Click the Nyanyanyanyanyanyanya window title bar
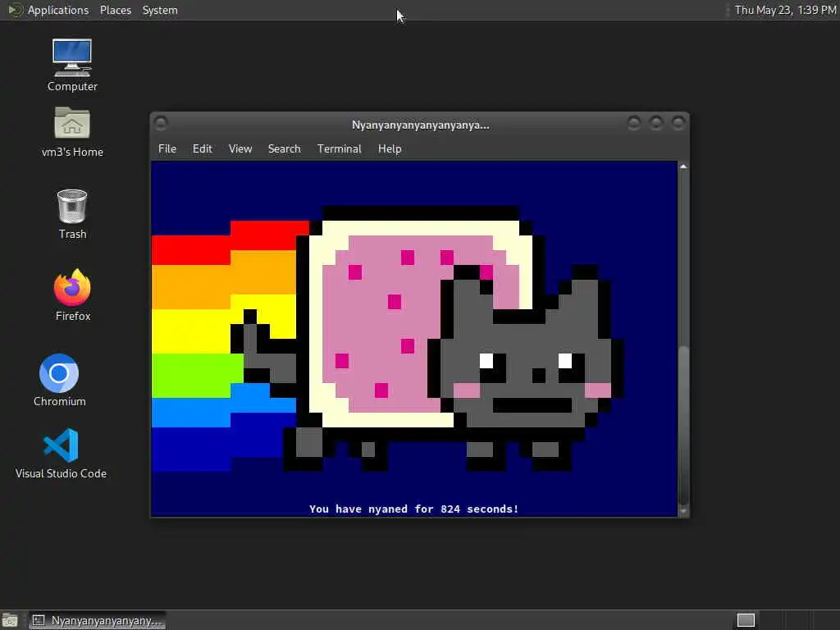This screenshot has width=840, height=630. coord(420,125)
